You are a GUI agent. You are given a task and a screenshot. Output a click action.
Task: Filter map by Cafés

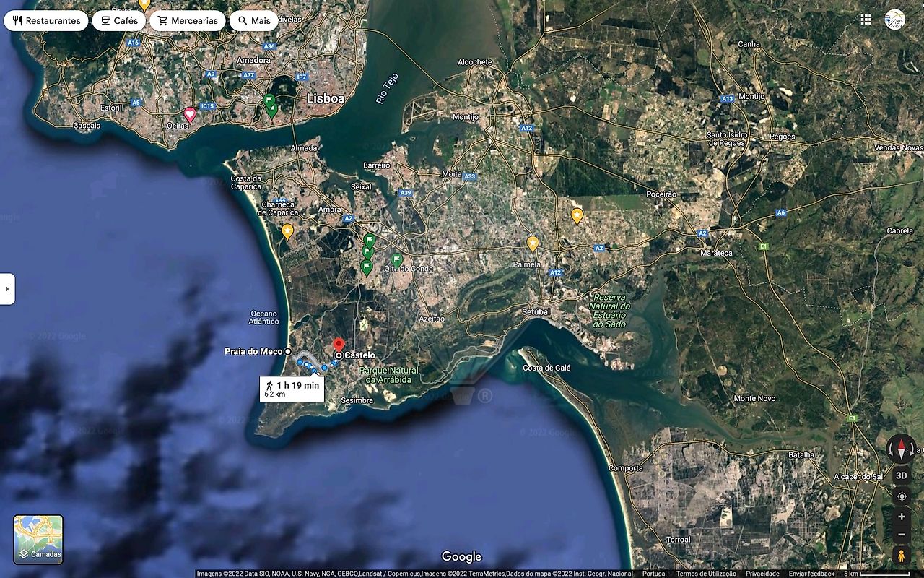point(119,21)
